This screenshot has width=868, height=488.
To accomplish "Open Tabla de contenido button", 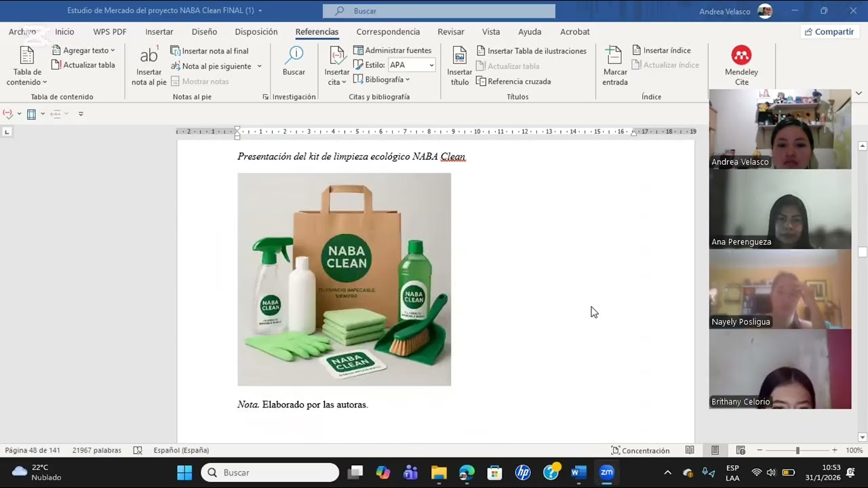I will coord(27,66).
